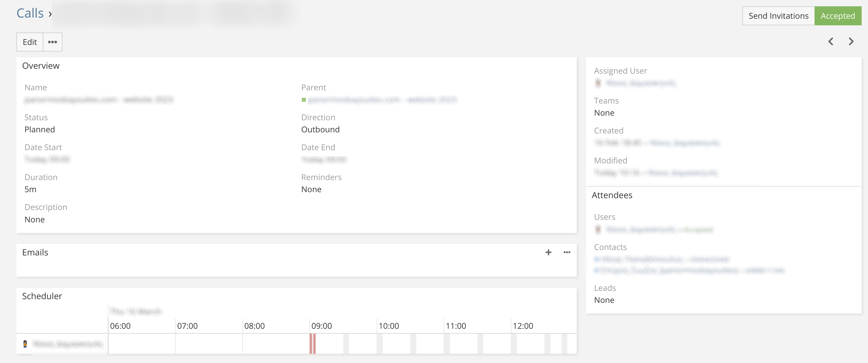
Task: Click the Edit button
Action: pyautogui.click(x=30, y=42)
